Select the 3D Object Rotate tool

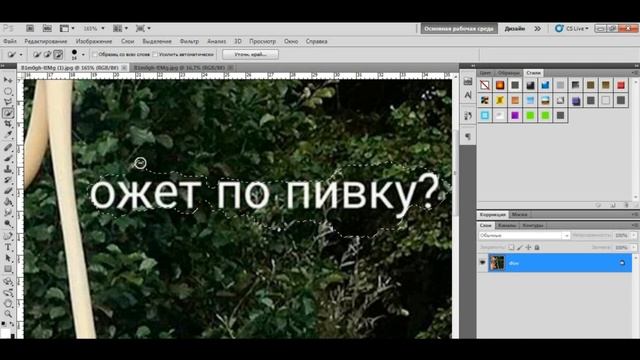click(x=8, y=282)
